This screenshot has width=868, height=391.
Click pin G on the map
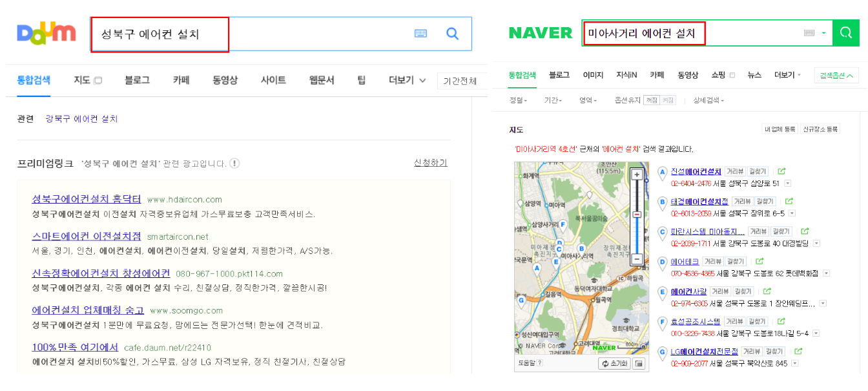[521, 301]
